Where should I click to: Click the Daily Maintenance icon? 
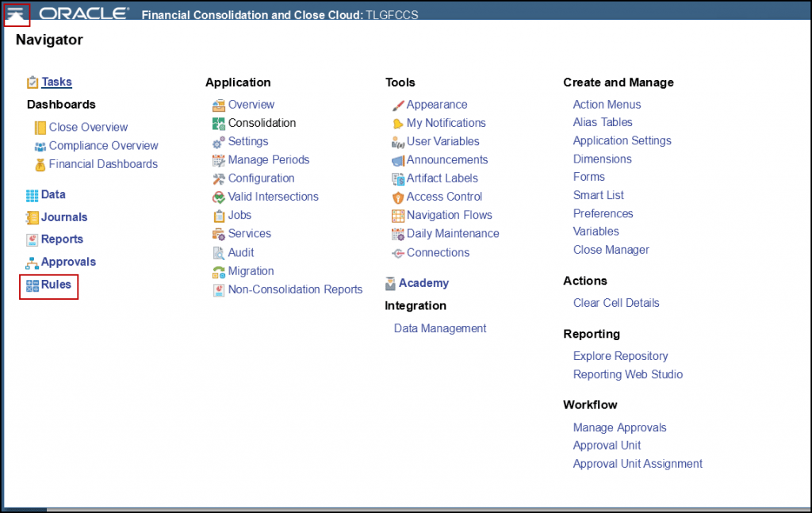tap(398, 235)
